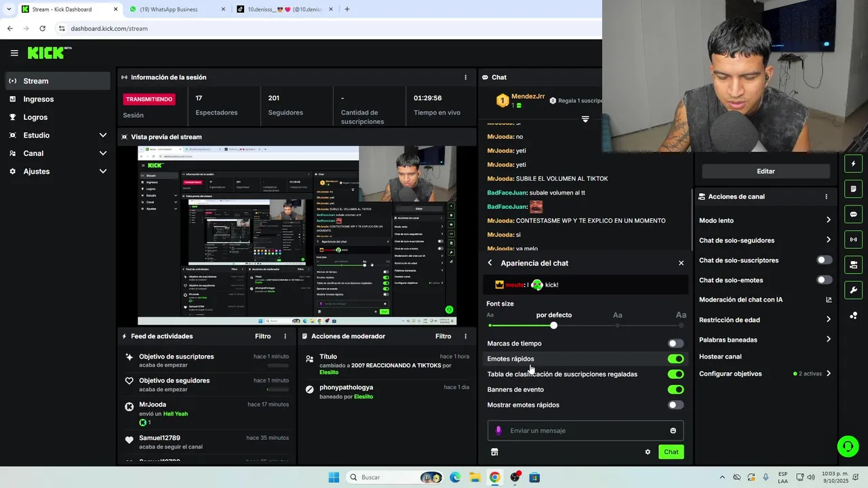Enable the Mostrar emotes rápidos toggle
Image resolution: width=868 pixels, height=488 pixels.
pyautogui.click(x=675, y=405)
